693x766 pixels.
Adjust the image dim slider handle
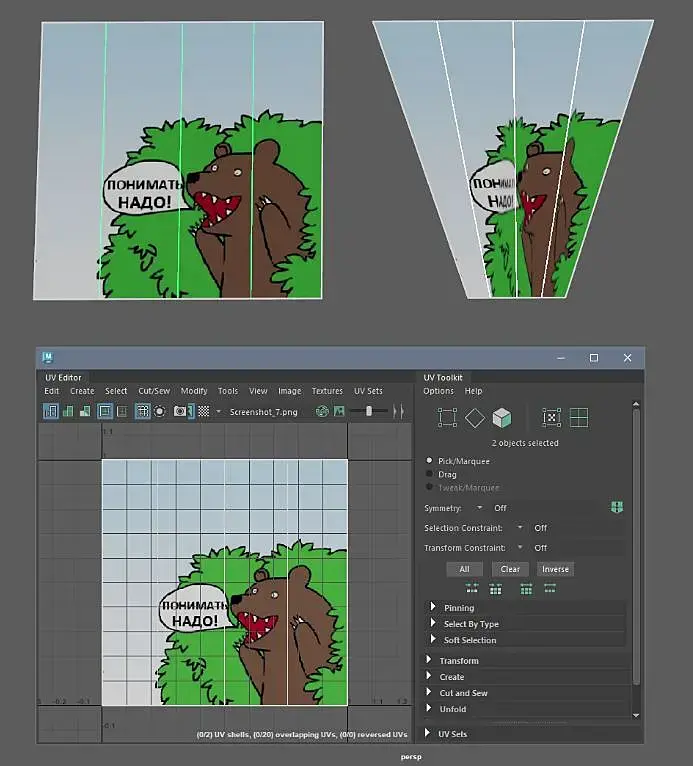(369, 411)
